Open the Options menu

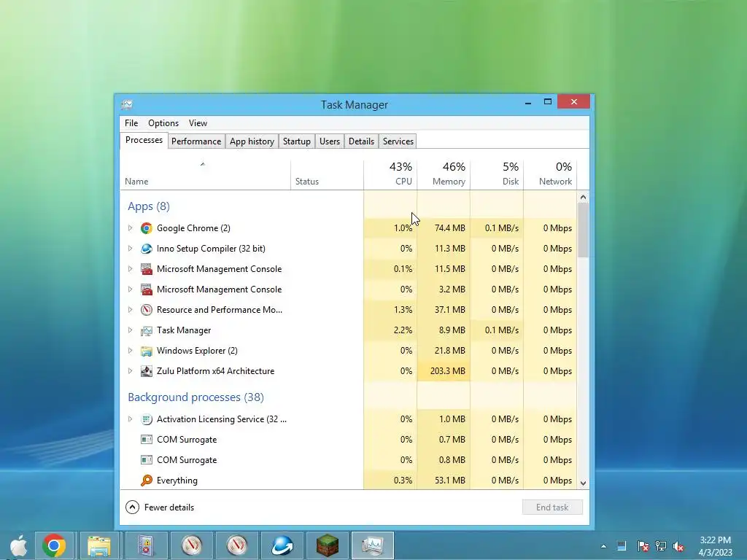click(163, 123)
